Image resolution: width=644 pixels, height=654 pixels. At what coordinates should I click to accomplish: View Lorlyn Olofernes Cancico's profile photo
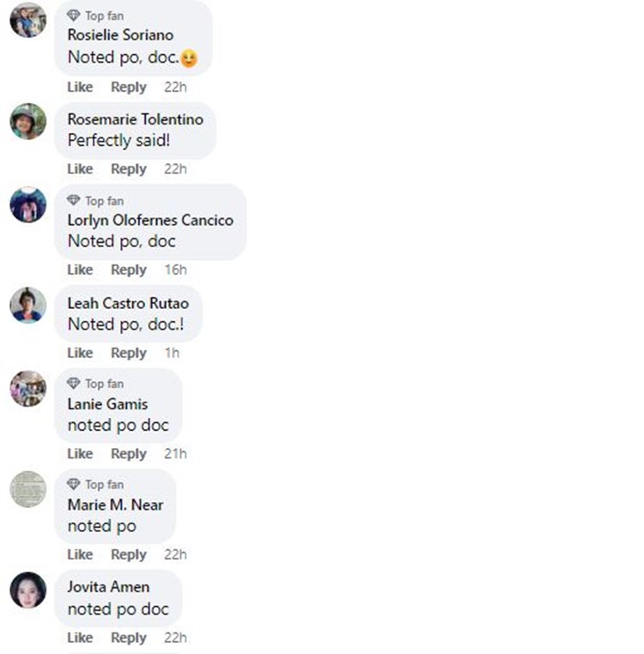[28, 205]
